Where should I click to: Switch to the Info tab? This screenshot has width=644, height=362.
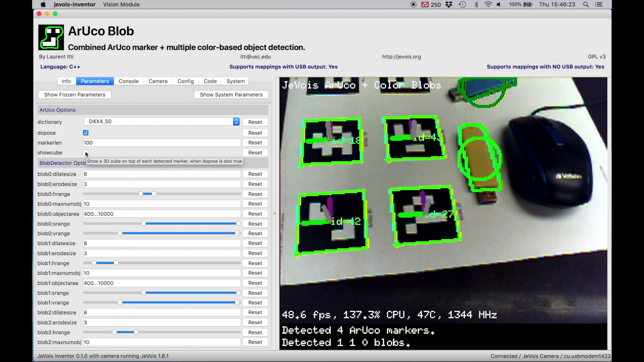click(x=66, y=81)
